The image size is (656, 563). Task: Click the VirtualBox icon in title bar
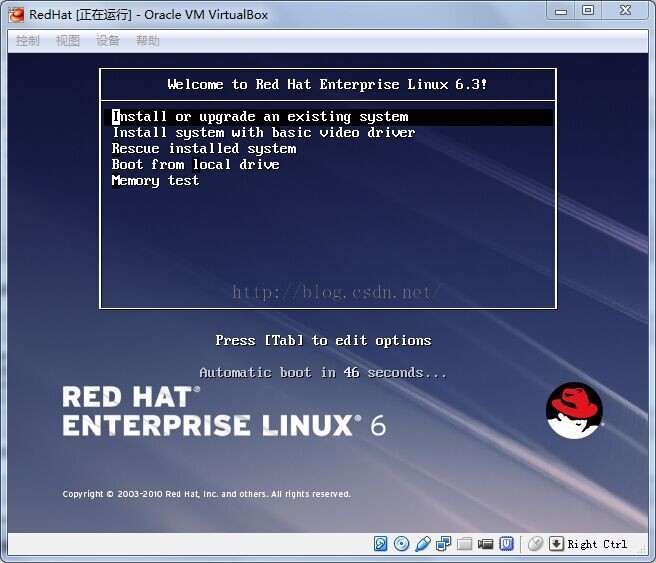pos(16,15)
